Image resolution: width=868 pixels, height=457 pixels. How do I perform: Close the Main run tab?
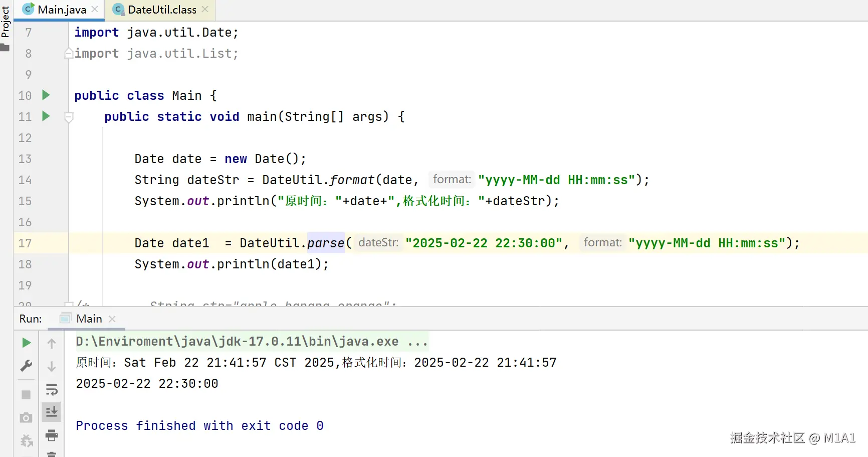(112, 319)
